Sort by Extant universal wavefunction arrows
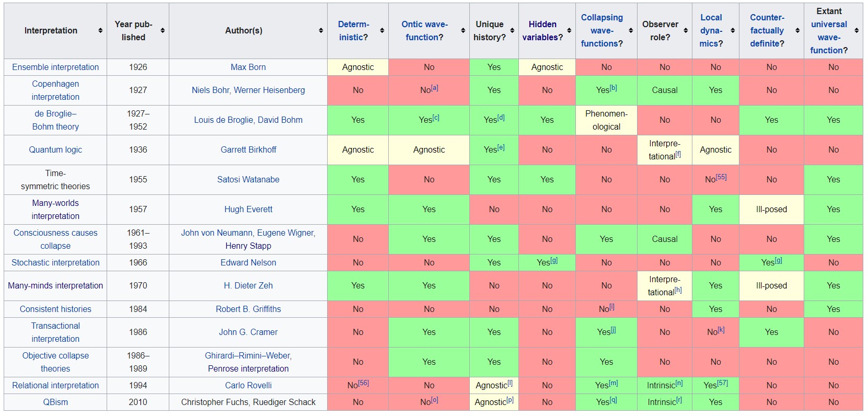 pos(857,31)
